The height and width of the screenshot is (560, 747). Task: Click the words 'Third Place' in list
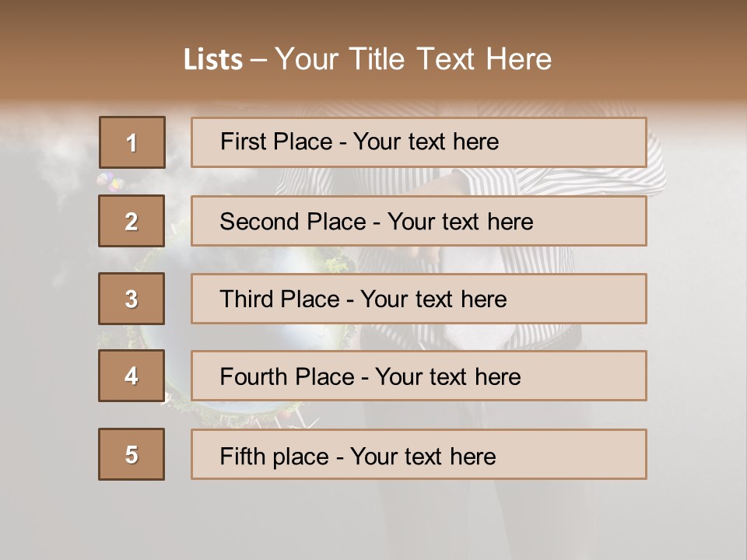click(279, 299)
